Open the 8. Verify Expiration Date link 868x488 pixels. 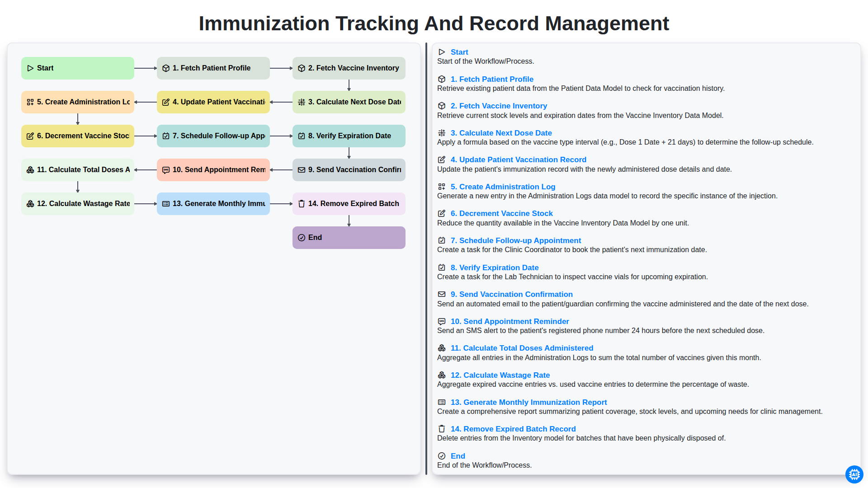tap(495, 267)
